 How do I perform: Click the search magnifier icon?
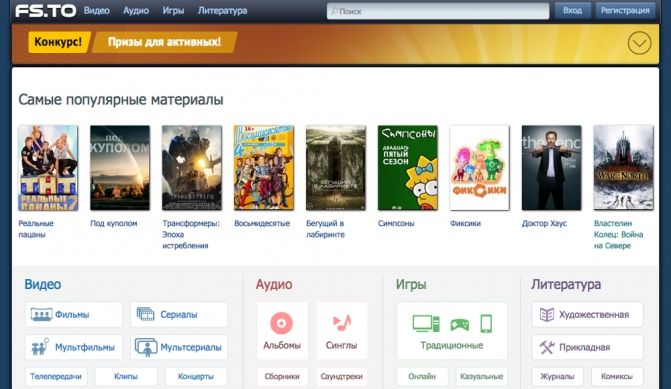334,11
